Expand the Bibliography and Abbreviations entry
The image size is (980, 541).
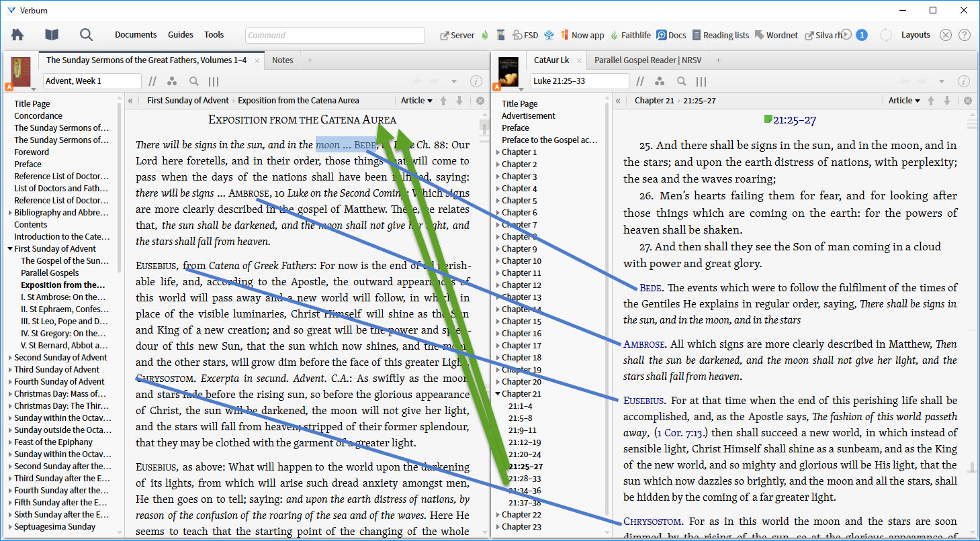[x=10, y=213]
